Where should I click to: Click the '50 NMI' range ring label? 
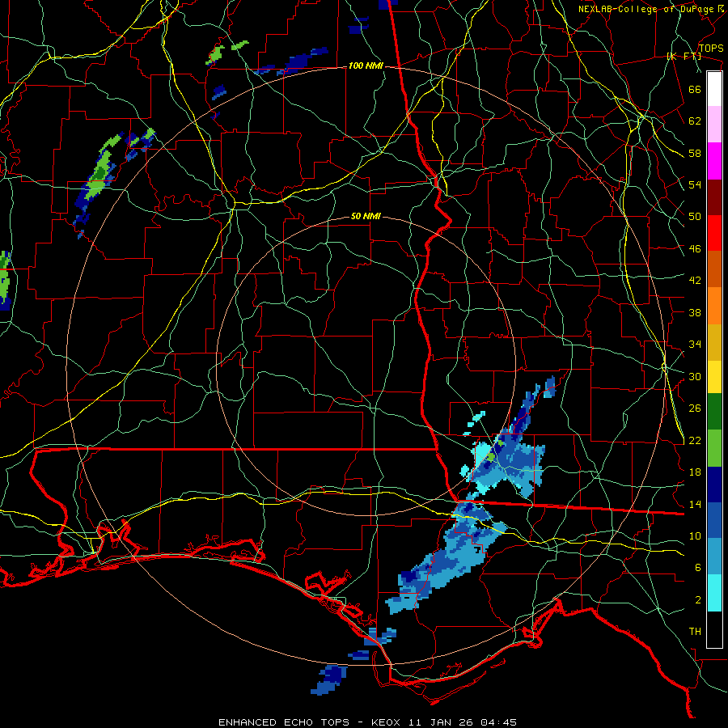pyautogui.click(x=366, y=216)
